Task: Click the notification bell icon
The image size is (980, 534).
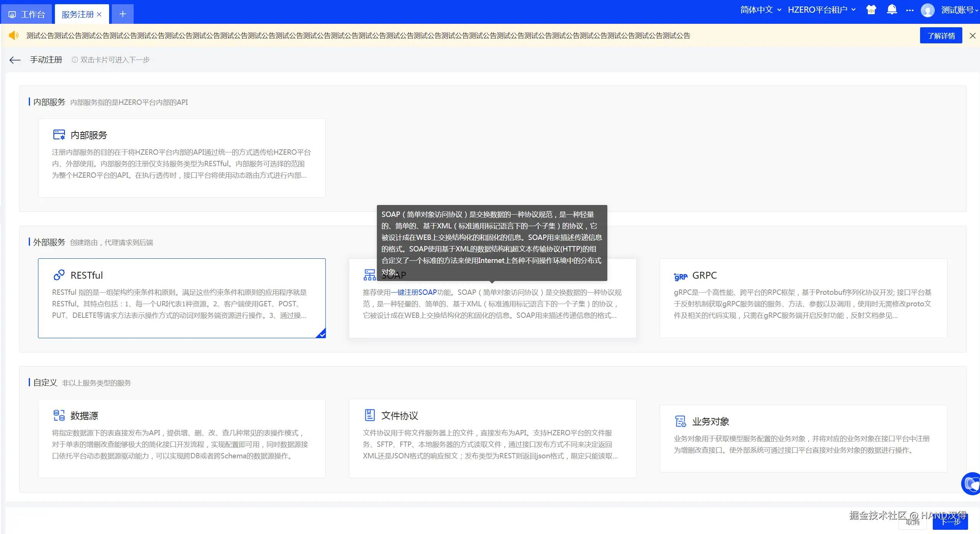Action: (x=892, y=10)
